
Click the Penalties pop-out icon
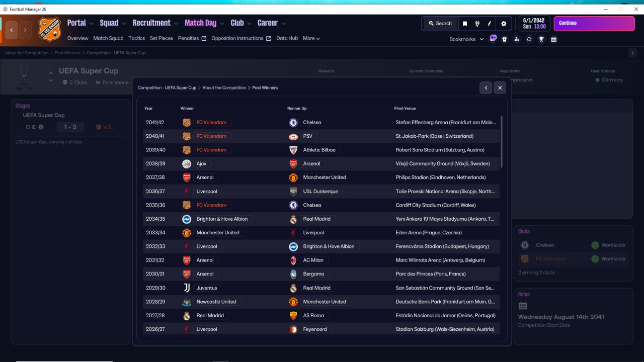point(204,39)
